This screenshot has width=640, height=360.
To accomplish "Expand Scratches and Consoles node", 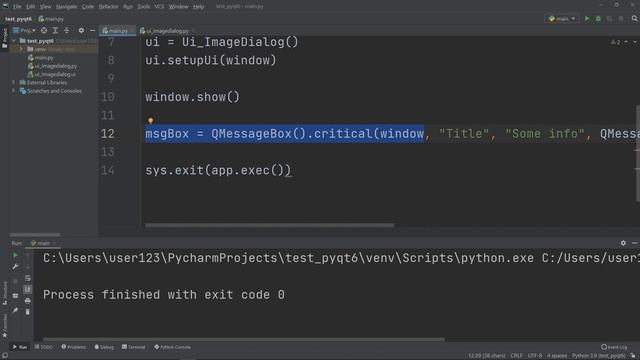I will 14,91.
